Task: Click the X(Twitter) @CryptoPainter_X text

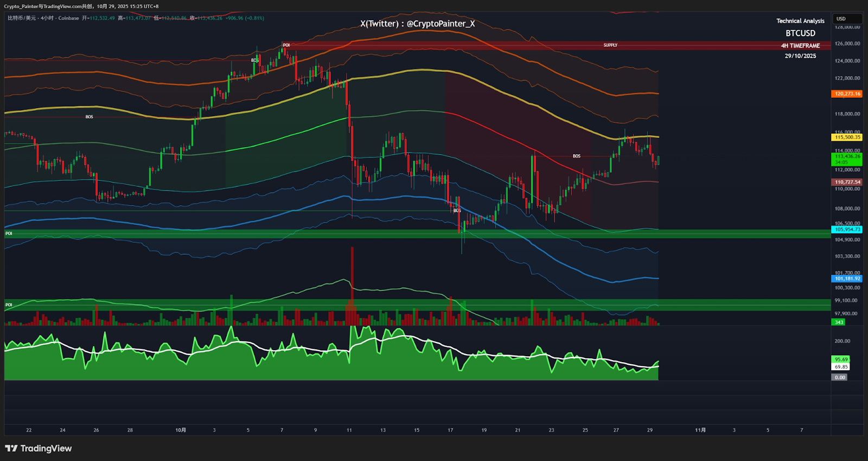Action: coord(417,23)
